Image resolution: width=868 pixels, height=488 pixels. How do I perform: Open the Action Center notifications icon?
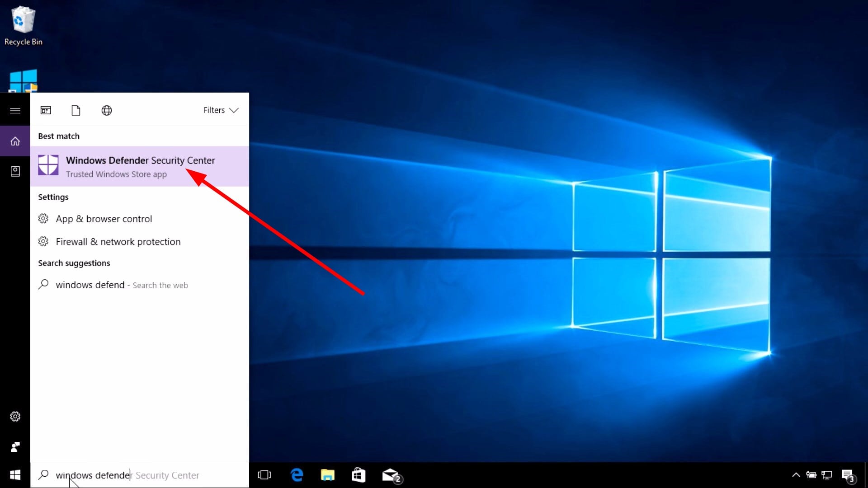(x=847, y=475)
